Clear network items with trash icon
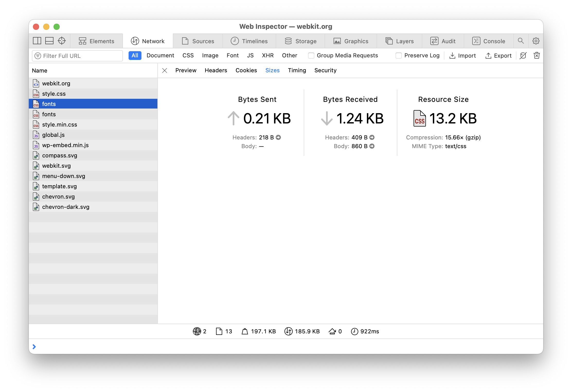The image size is (572, 392). click(x=537, y=56)
